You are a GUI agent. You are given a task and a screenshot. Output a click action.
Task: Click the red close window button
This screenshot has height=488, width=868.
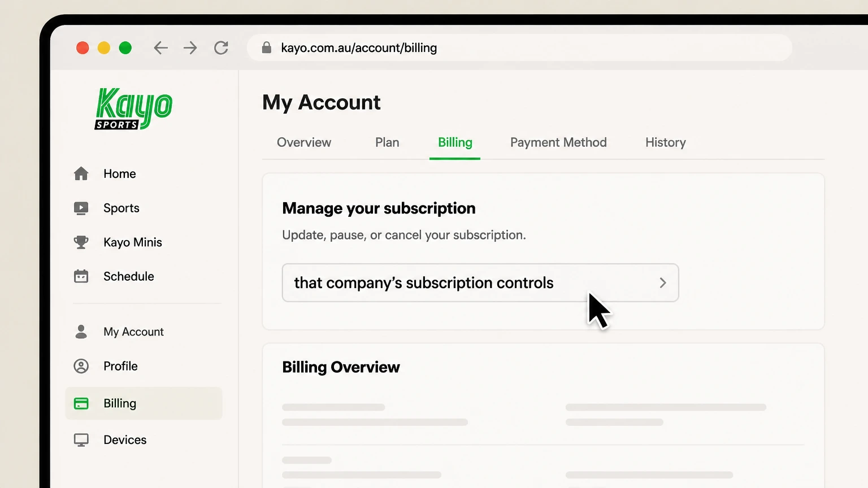click(83, 48)
